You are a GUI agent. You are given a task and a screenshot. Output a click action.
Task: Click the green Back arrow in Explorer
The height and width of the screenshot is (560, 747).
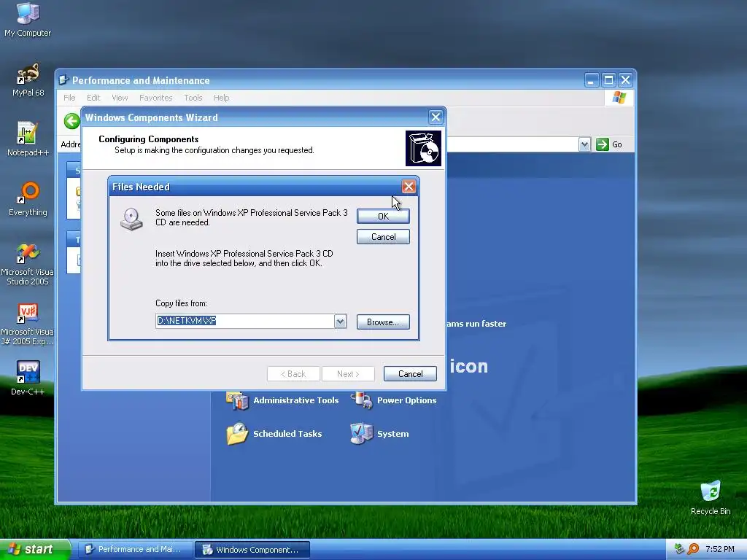tap(72, 121)
